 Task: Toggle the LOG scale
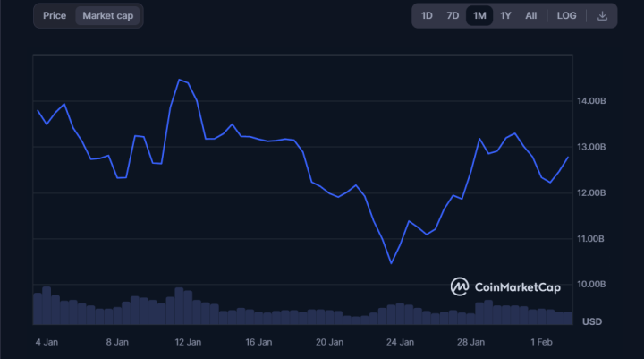click(566, 15)
